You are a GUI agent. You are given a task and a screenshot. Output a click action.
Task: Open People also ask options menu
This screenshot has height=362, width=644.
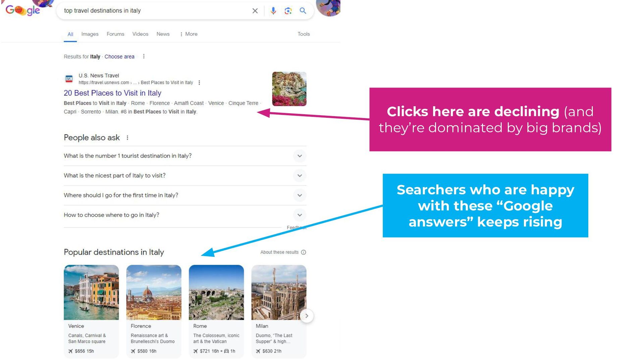(x=127, y=138)
